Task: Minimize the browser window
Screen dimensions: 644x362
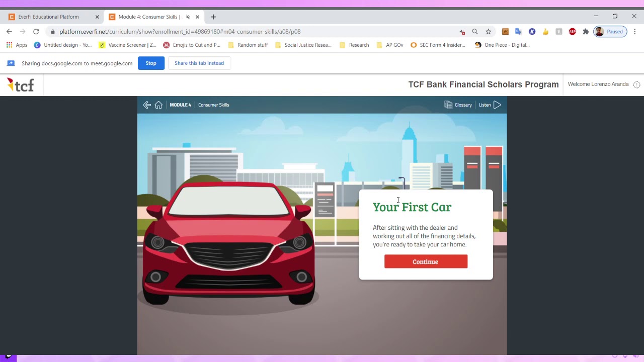Action: click(596, 16)
